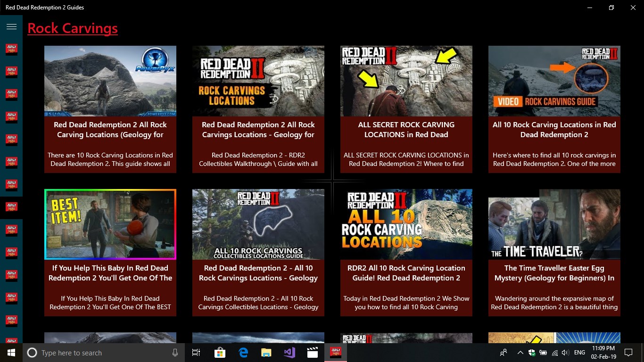The height and width of the screenshot is (362, 644).
Task: Check the battery status tray icon
Action: pos(543,353)
